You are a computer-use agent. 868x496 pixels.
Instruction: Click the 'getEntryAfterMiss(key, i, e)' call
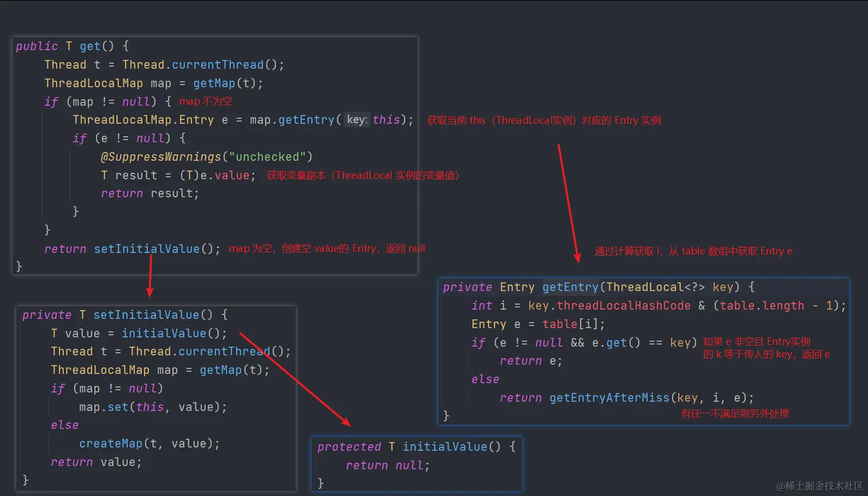coord(649,398)
